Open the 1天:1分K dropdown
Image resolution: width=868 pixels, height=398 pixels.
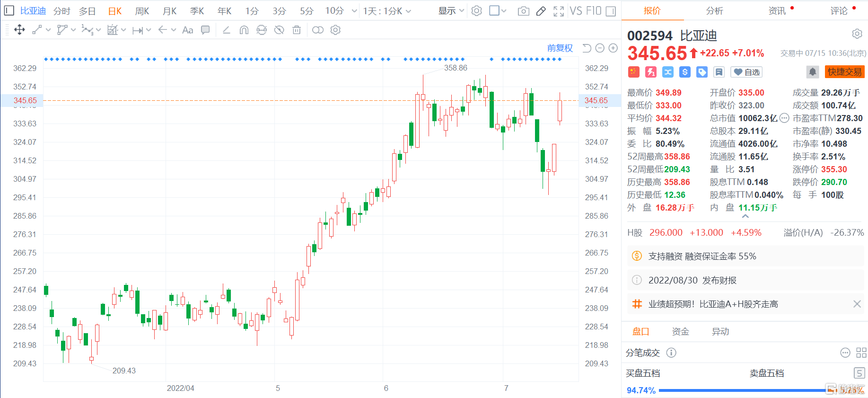click(387, 11)
